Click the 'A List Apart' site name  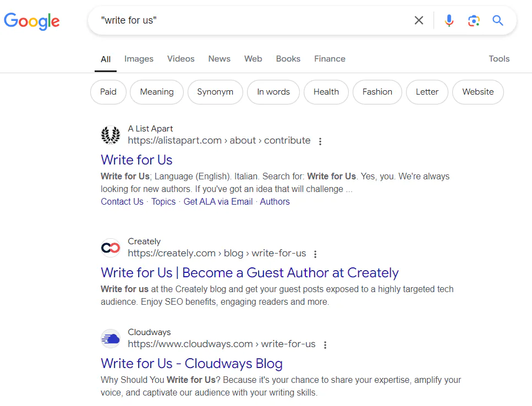point(150,129)
